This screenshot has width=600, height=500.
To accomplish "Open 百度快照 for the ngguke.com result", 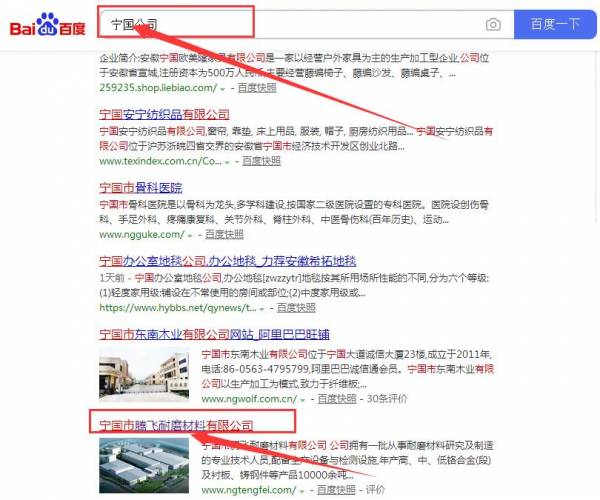I will click(224, 235).
